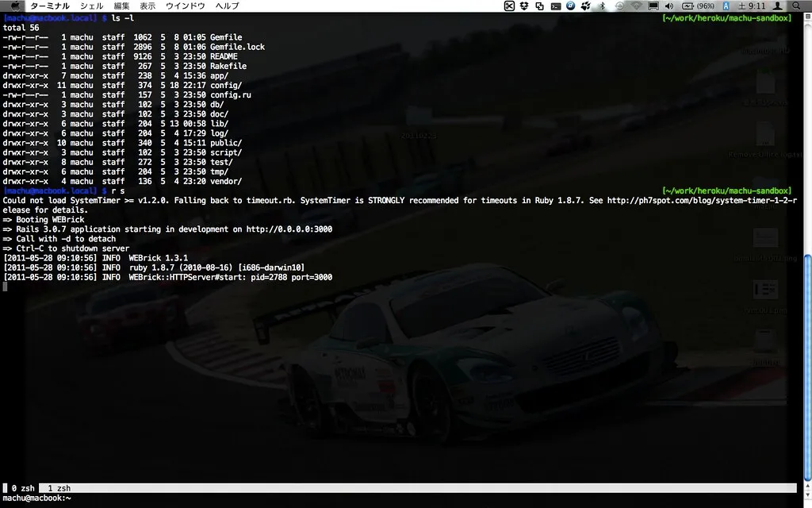Open the ヘルプ menu

228,6
